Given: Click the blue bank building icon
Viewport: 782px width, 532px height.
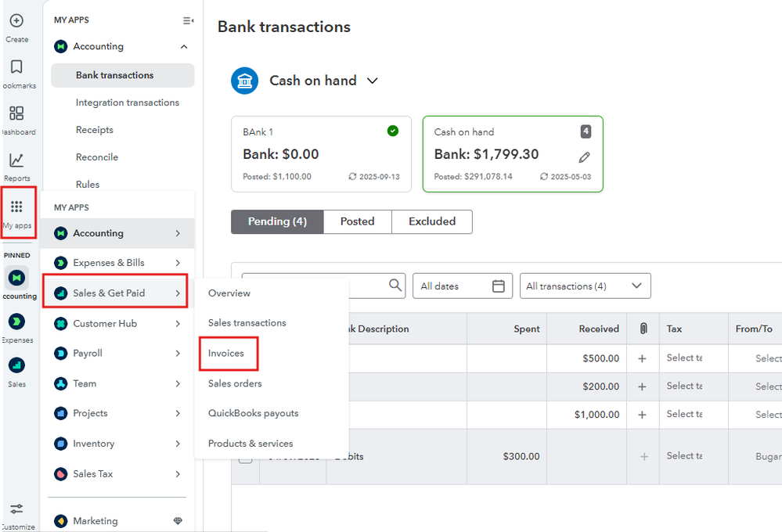Looking at the screenshot, I should point(244,81).
